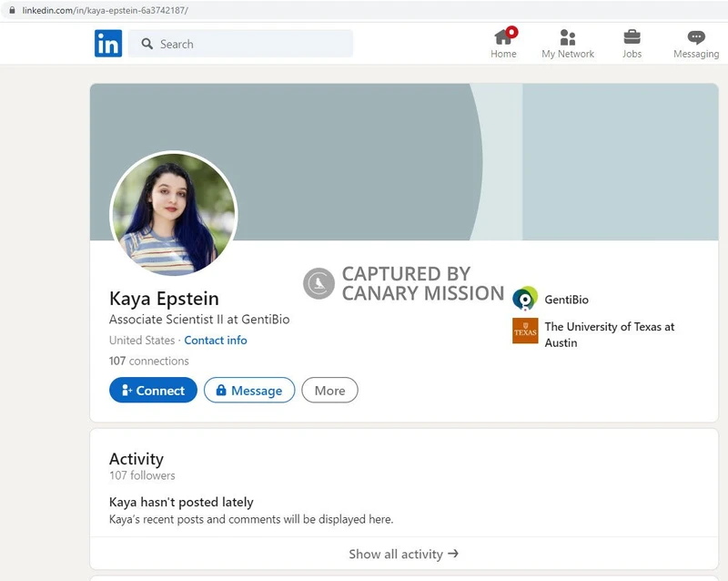Click the Connect button

point(153,390)
